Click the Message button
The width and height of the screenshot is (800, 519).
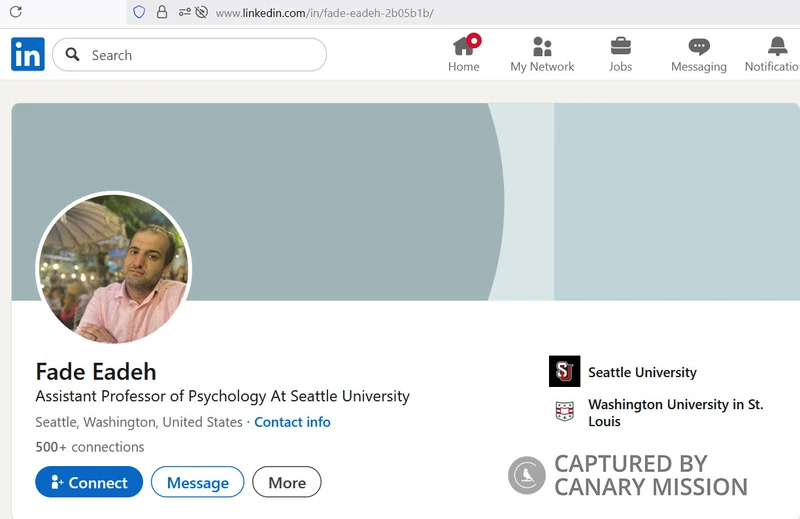click(x=197, y=482)
